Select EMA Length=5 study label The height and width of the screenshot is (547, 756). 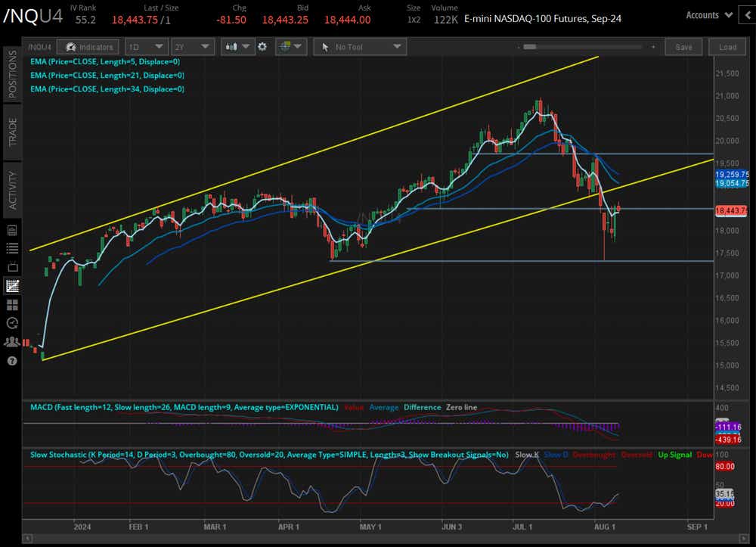click(x=105, y=62)
